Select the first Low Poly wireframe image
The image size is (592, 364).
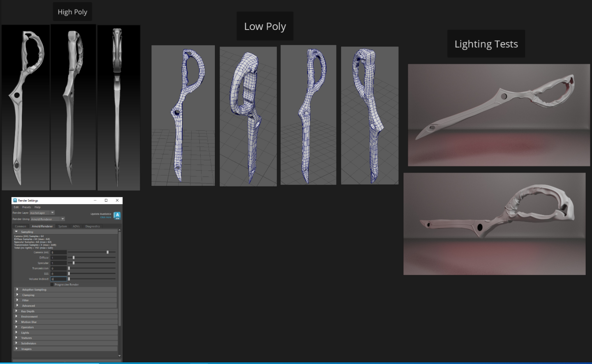coord(183,115)
